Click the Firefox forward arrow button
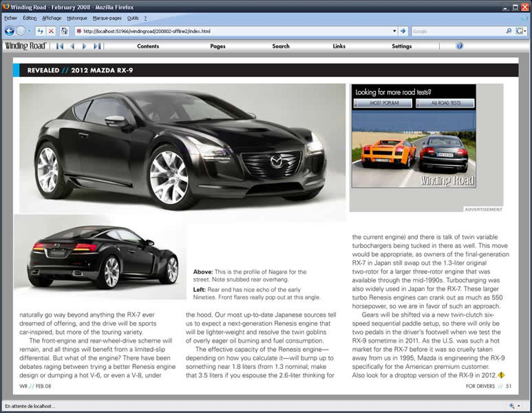 tap(21, 31)
